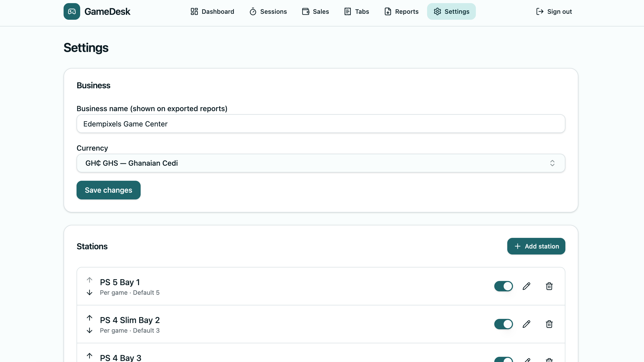This screenshot has width=644, height=362.
Task: Toggle PS 4 Slim Bay 2 switch
Action: click(x=503, y=324)
